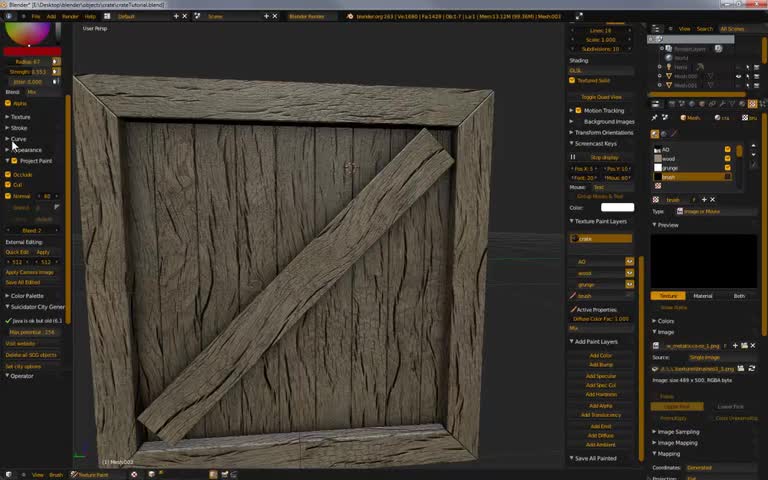Click the white Color swatch in Screencast Keys
Image resolution: width=768 pixels, height=480 pixels.
click(x=617, y=207)
